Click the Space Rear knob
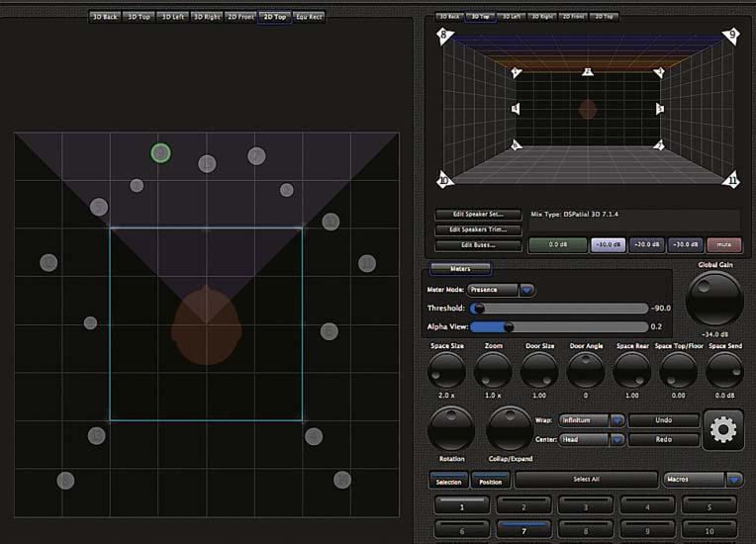Viewport: 756px width, 544px height. [632, 370]
